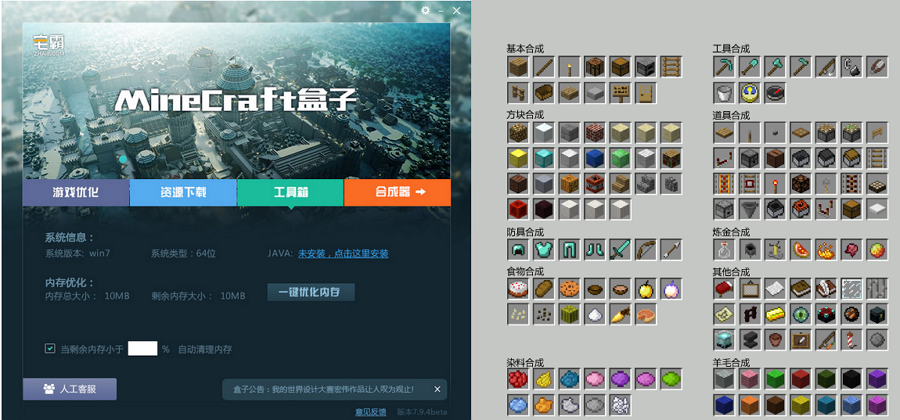Select the yellow wool block
Screen dimensions: 900x420
[x=800, y=405]
